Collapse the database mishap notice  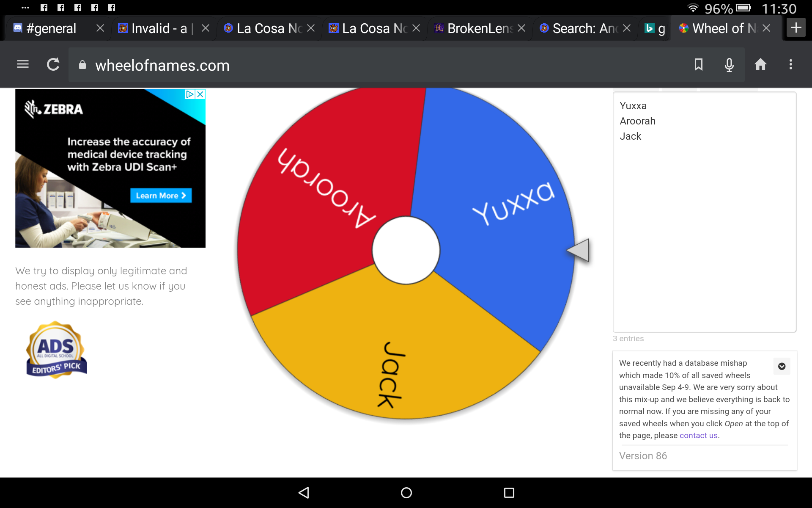[782, 366]
